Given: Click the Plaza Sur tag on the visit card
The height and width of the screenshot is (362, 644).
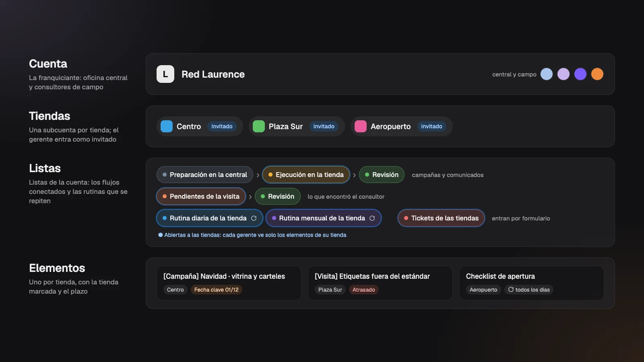Looking at the screenshot, I should click(x=330, y=290).
